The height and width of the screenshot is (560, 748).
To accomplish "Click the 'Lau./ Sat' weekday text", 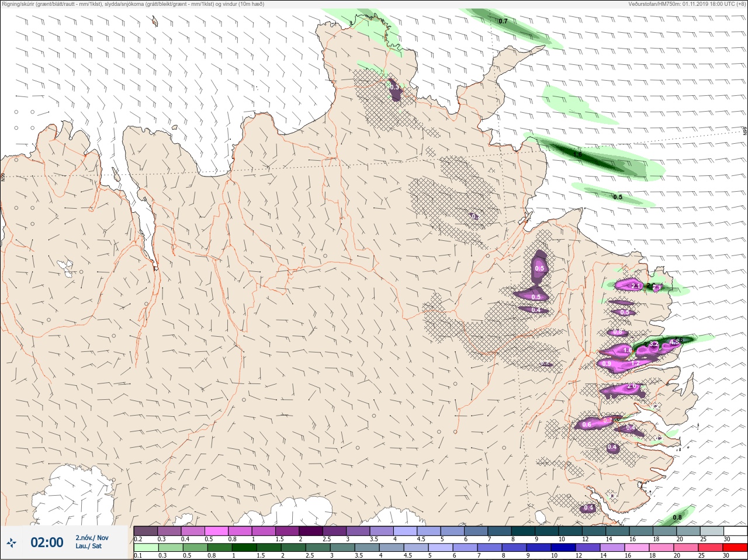I will point(88,547).
